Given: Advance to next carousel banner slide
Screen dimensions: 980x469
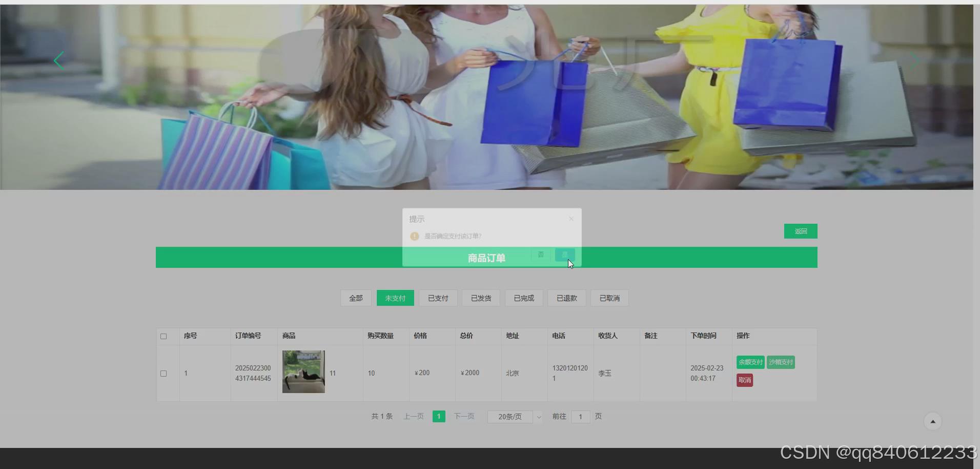Looking at the screenshot, I should [x=915, y=60].
